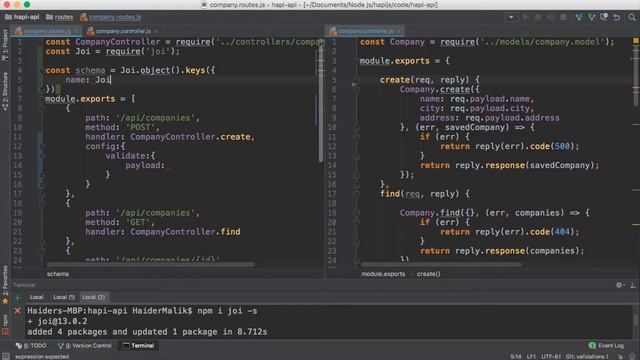Click tool window quick access icon in status bar

6,356
